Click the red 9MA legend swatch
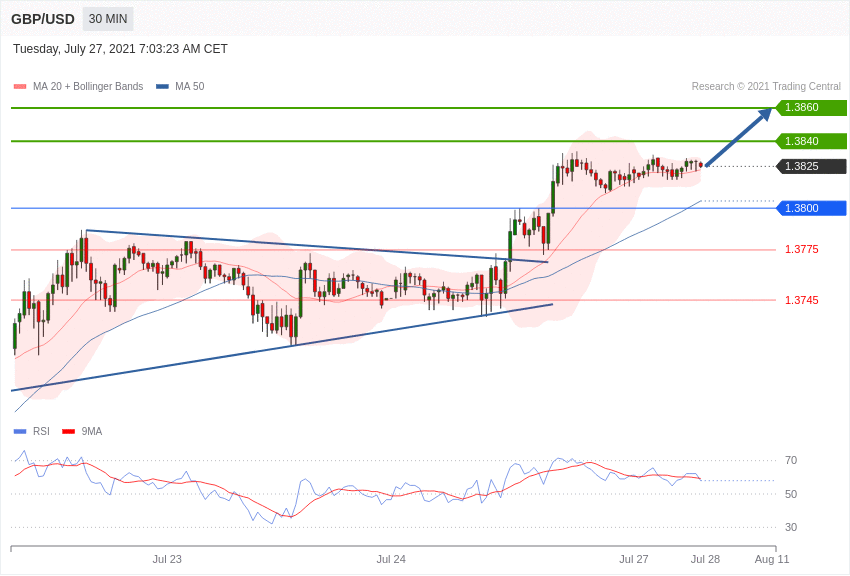Image resolution: width=850 pixels, height=576 pixels. [68, 432]
